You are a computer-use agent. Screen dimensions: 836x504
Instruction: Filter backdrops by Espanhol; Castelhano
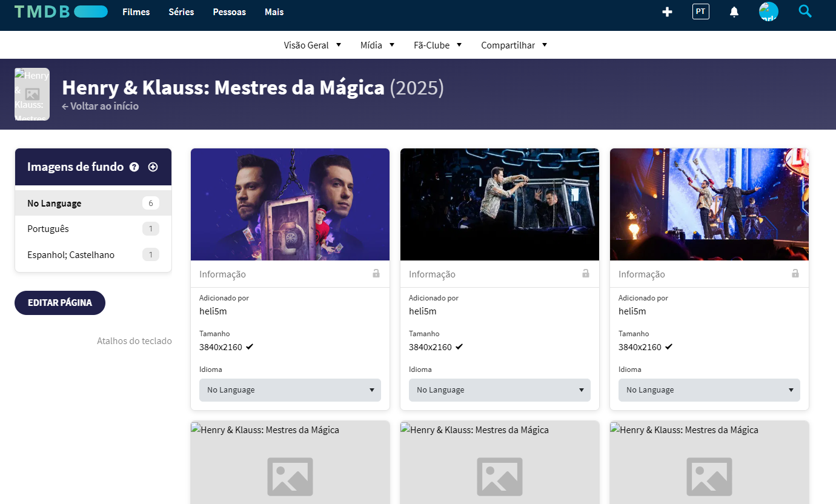[93, 255]
